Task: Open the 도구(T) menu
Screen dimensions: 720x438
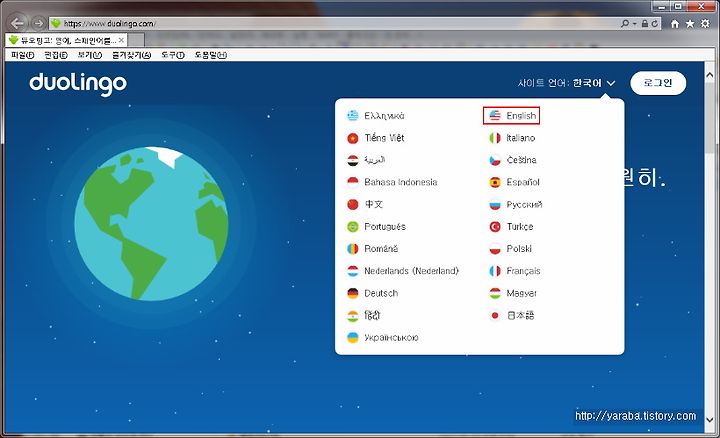Action: point(173,55)
